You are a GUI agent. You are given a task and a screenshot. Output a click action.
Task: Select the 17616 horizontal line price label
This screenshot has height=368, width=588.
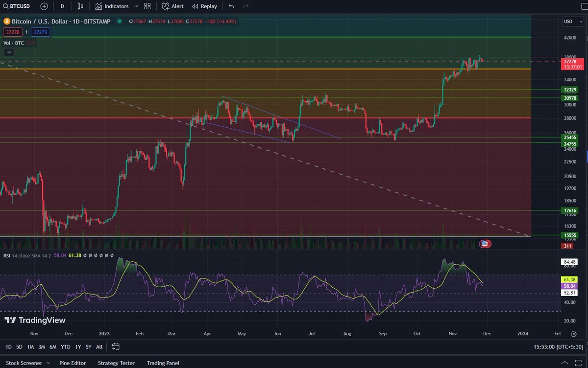(x=571, y=210)
